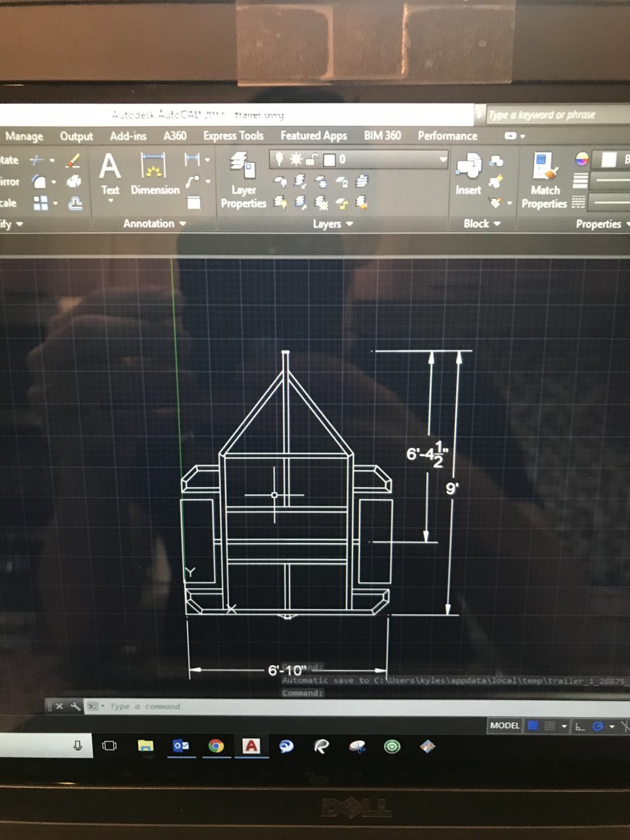Image resolution: width=630 pixels, height=840 pixels.
Task: Toggle ortho mode in status bar
Action: pos(580,726)
